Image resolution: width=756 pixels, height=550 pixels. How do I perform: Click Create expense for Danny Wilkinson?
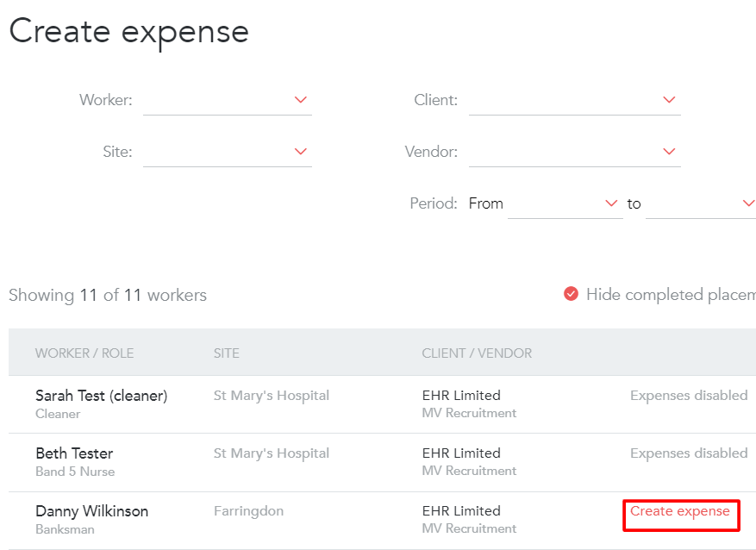pyautogui.click(x=681, y=511)
